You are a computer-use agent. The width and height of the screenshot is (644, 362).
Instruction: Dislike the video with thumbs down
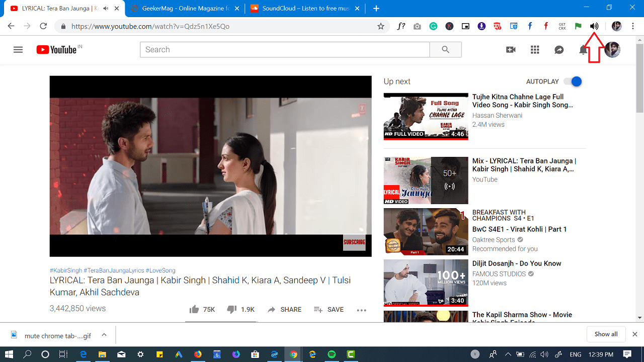[232, 309]
